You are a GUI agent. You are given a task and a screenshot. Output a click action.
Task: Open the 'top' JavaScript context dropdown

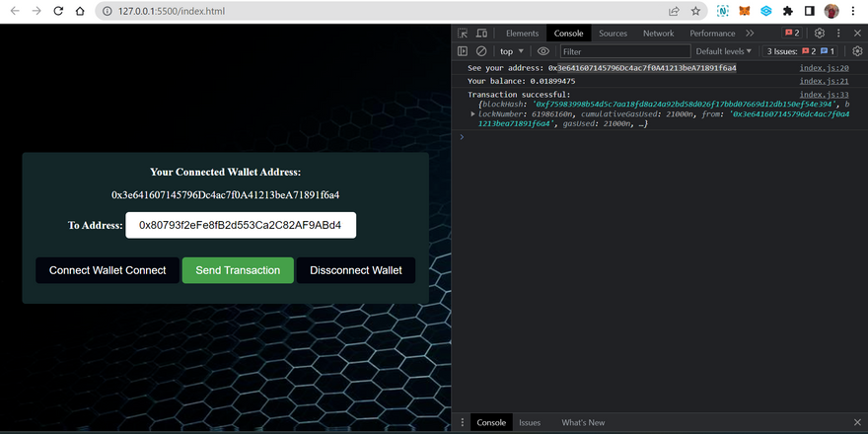tap(512, 51)
